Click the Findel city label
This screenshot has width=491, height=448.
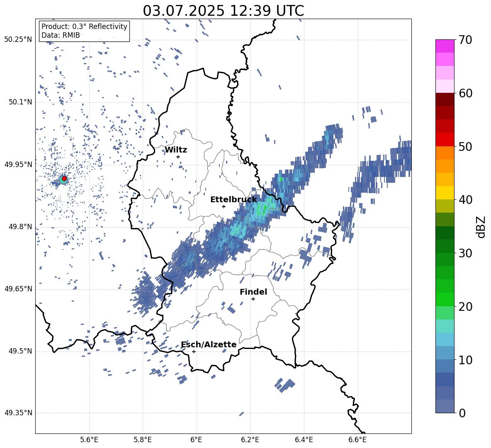253,292
